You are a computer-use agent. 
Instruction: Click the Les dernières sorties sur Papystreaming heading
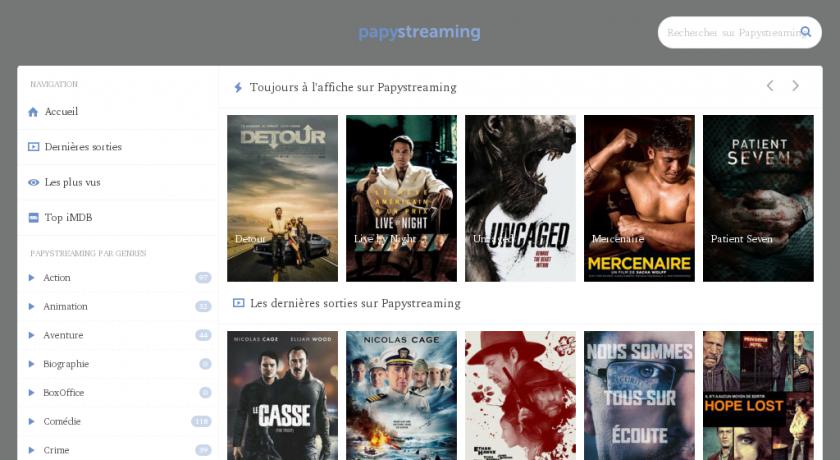(355, 303)
